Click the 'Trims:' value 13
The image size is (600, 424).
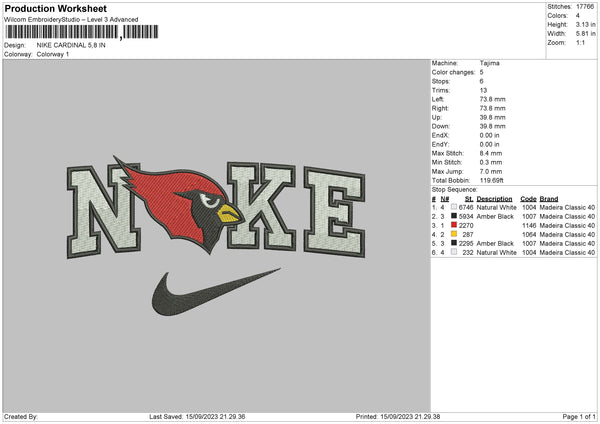[483, 90]
